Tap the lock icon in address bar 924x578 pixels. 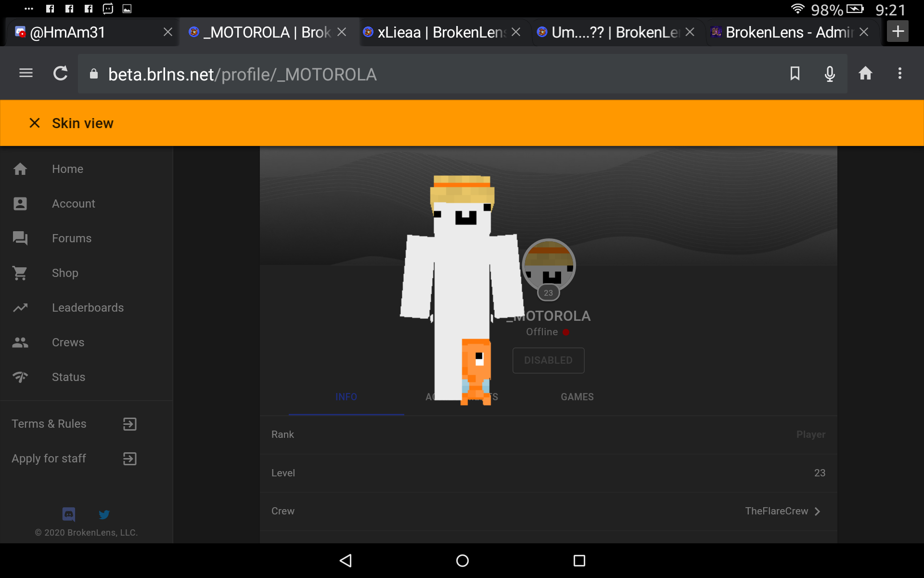point(94,74)
